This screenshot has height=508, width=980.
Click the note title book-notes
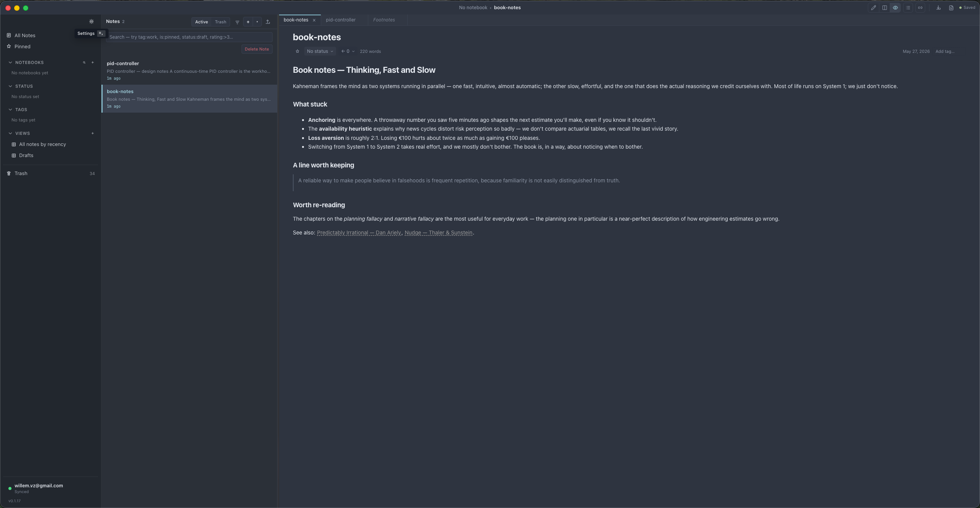pyautogui.click(x=317, y=37)
